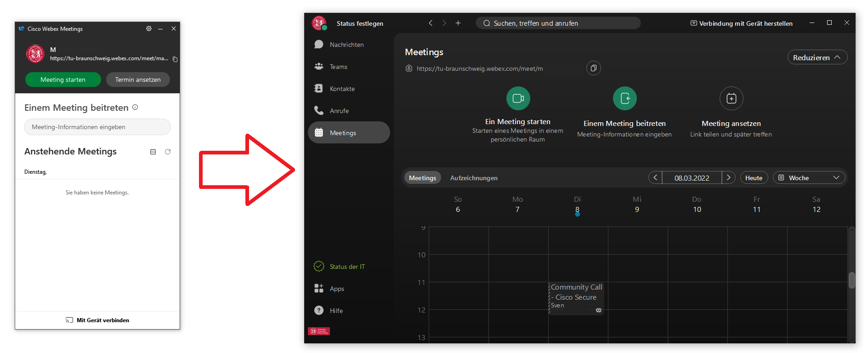Go to the previous week with left chevron

(655, 177)
